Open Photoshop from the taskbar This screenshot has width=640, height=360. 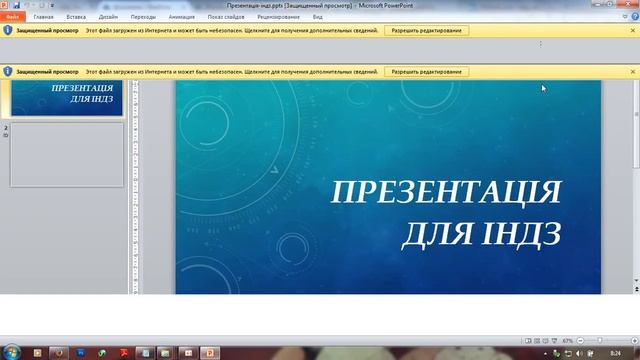click(x=80, y=353)
